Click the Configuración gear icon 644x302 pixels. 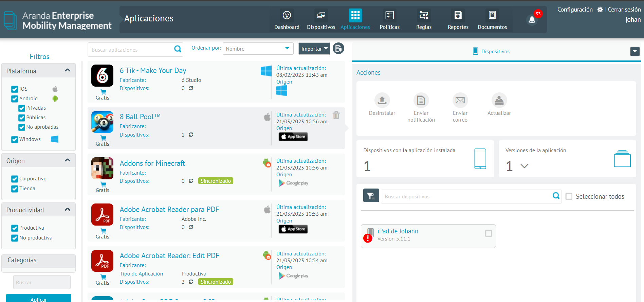click(x=600, y=10)
